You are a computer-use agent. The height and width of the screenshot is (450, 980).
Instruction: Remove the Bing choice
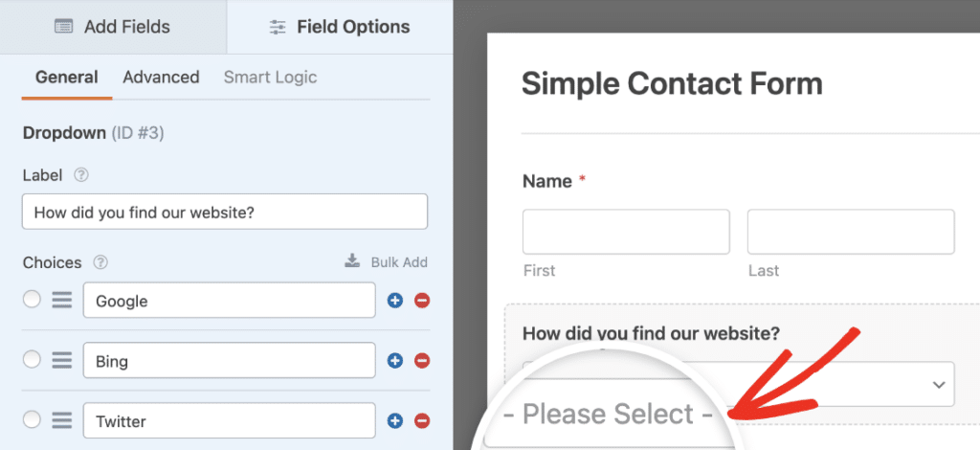click(422, 361)
